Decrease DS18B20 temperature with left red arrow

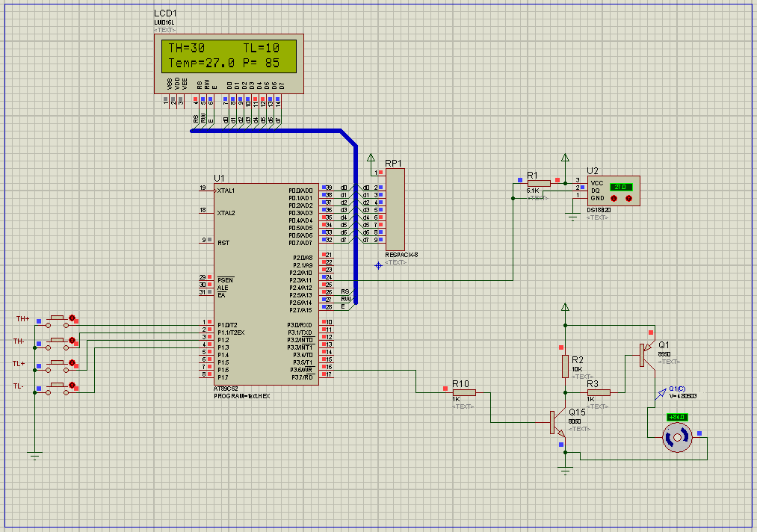click(x=615, y=199)
